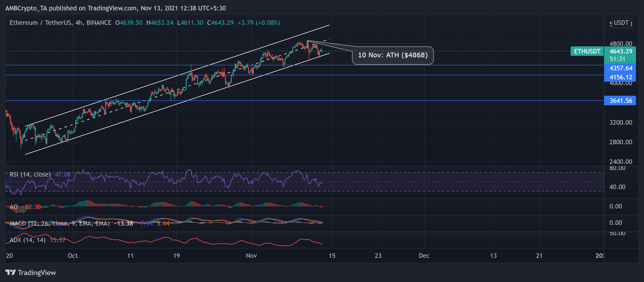644x282 pixels.
Task: Click the 13 date on time axis
Action: pos(493,255)
